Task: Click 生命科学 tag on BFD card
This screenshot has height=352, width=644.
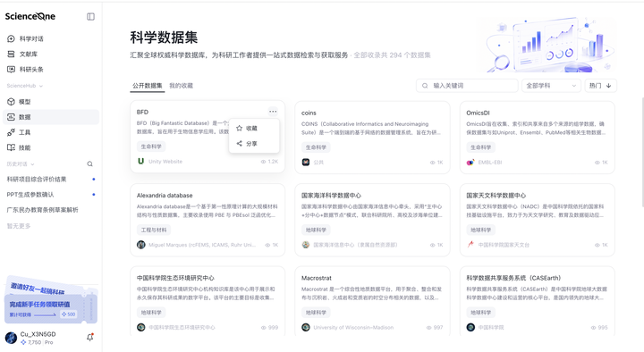Action: tap(151, 147)
